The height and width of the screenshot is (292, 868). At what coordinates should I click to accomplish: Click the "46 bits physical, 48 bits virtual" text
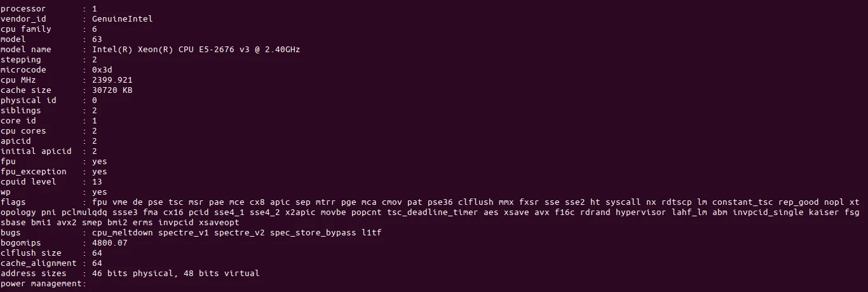tap(175, 274)
